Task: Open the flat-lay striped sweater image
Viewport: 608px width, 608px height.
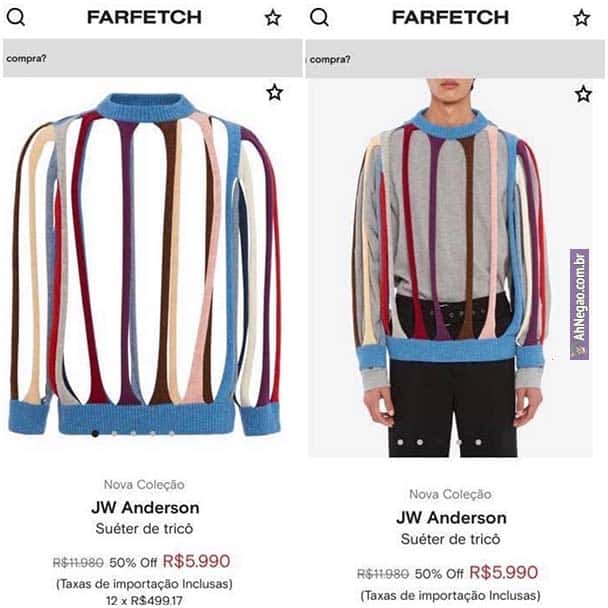Action: click(x=145, y=264)
